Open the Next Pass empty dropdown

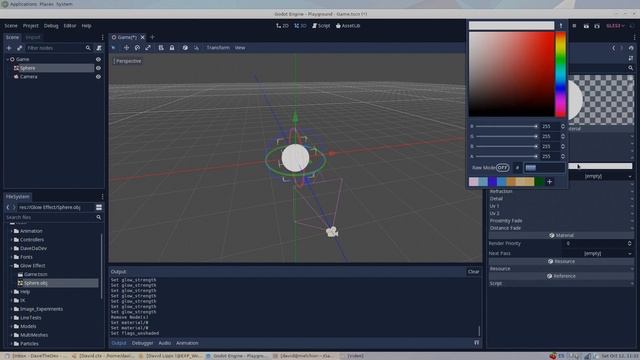(x=598, y=253)
